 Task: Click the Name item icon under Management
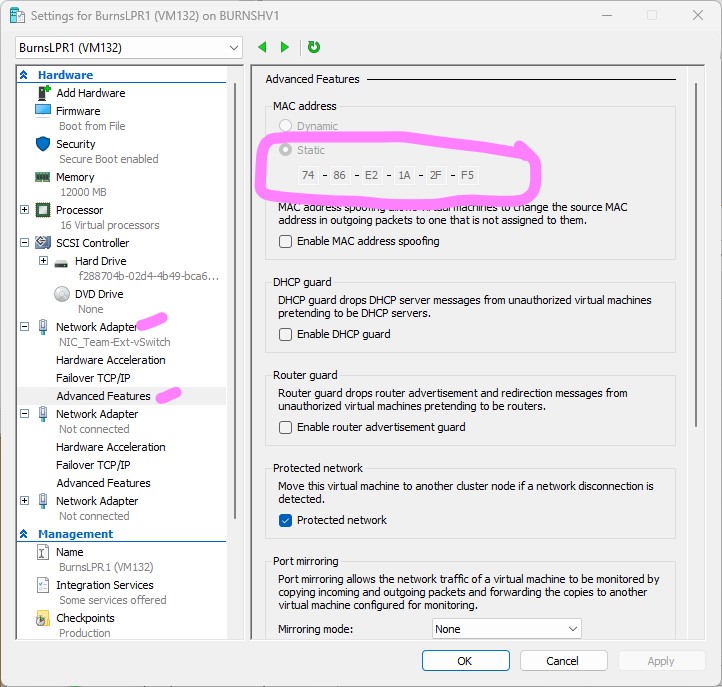coord(42,552)
